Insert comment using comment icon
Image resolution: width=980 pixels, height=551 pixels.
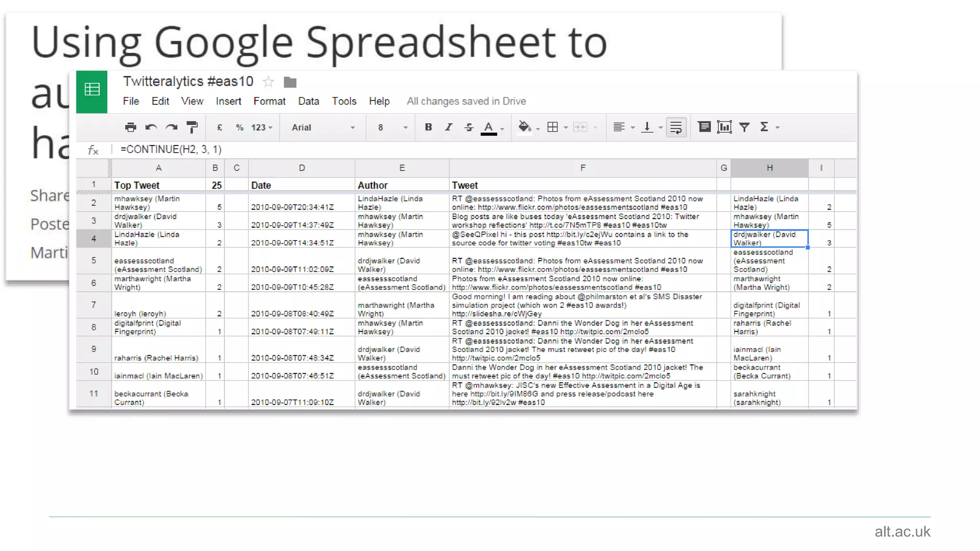[704, 127]
